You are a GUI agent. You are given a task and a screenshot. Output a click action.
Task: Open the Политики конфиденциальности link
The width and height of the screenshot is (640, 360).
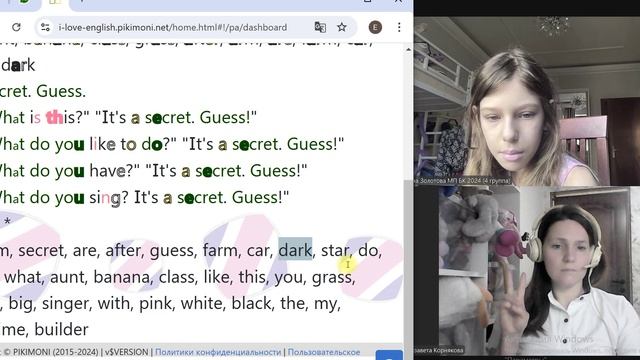point(218,352)
